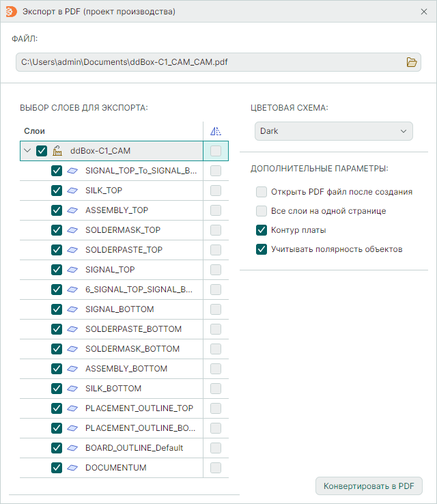Click layer icon next to SOLDERMASK_TOP
The width and height of the screenshot is (437, 504).
coord(72,230)
